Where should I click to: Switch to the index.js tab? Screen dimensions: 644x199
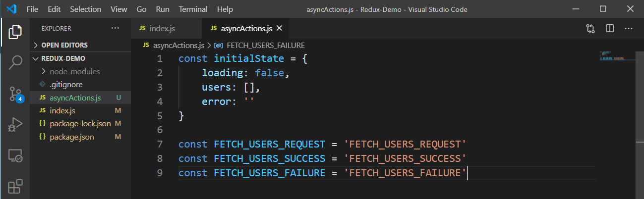coord(167,28)
